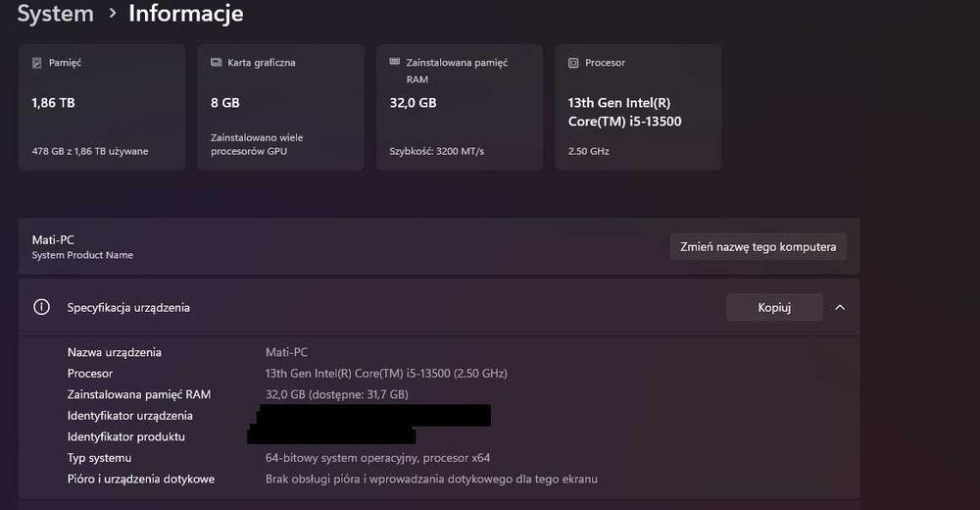Click the 2.50 GHz text in the Procesor card
Screen dimensions: 980x510
tap(589, 151)
